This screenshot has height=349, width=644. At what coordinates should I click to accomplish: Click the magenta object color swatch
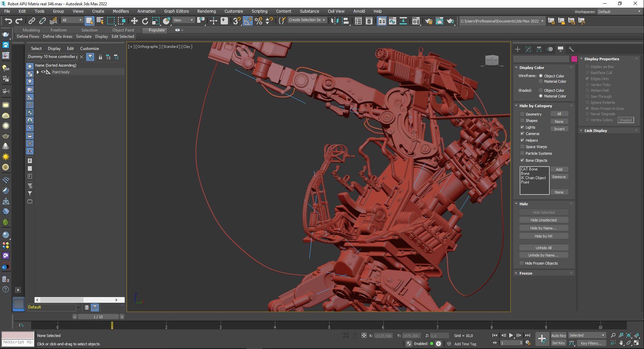[x=574, y=59]
